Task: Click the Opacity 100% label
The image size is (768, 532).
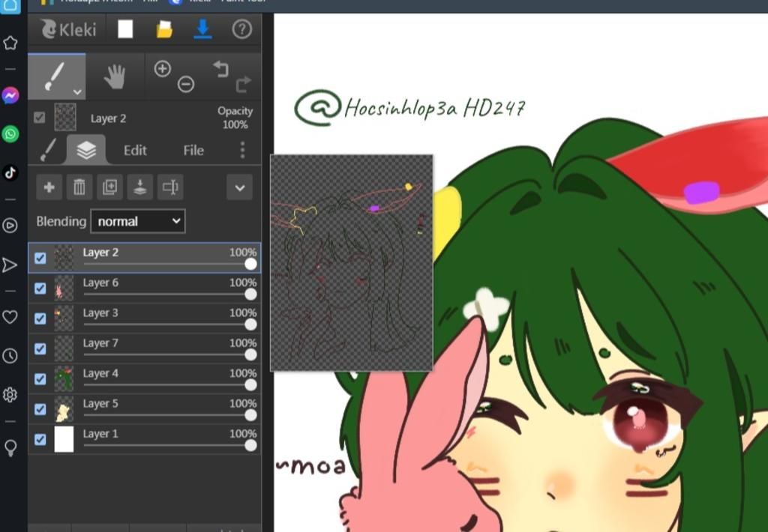Action: [x=235, y=118]
